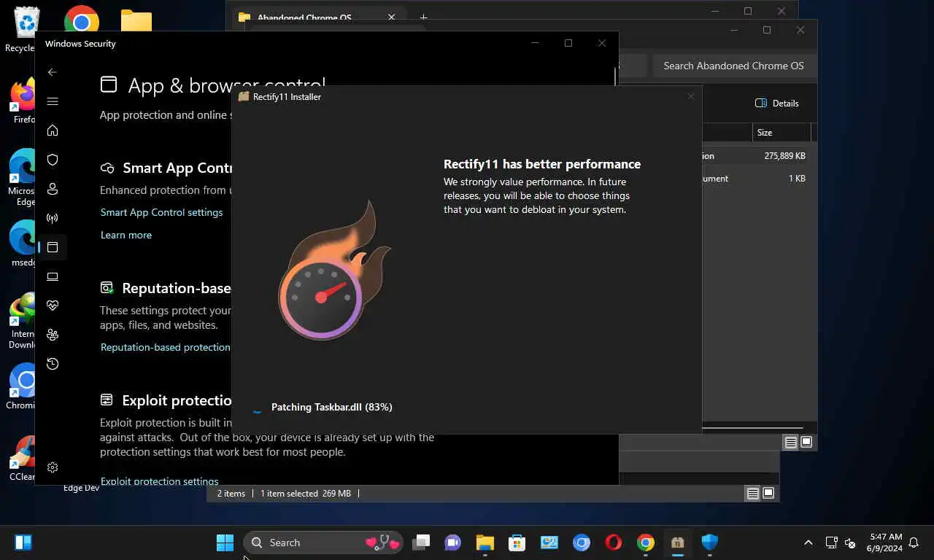Switch rear Explorer status bar to details view
The height and width of the screenshot is (560, 934).
[753, 494]
